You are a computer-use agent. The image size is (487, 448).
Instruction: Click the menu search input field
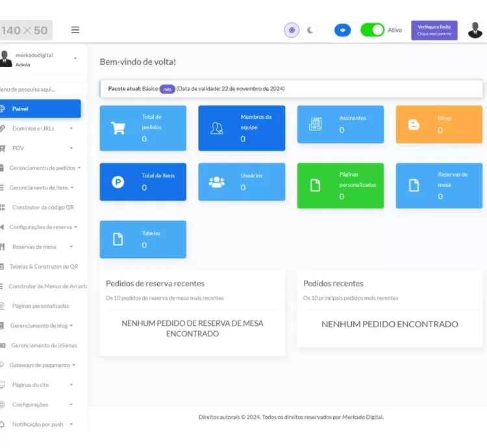(x=40, y=89)
